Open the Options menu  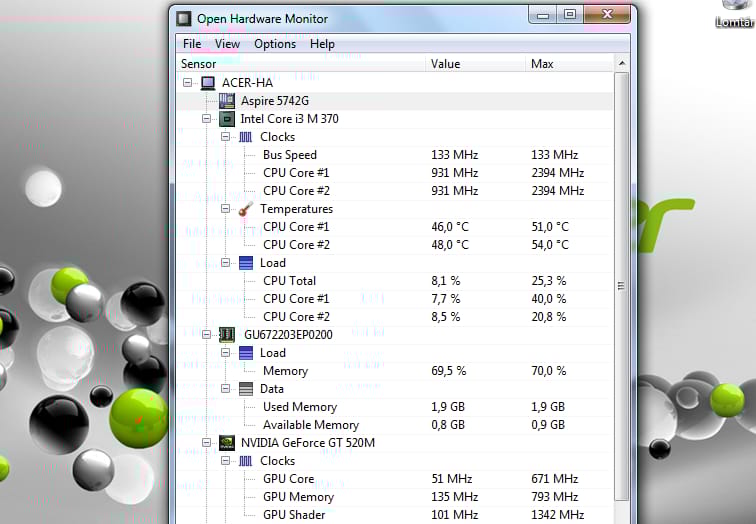click(275, 44)
